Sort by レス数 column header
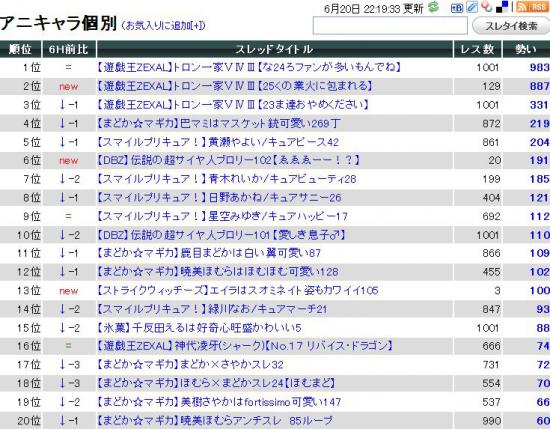Image resolution: width=550 pixels, height=429 pixels. click(x=477, y=49)
